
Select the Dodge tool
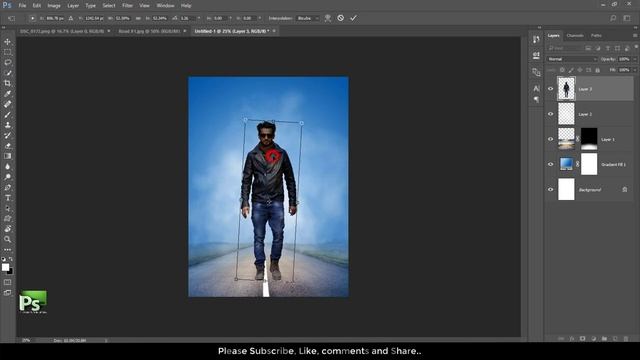7,177
